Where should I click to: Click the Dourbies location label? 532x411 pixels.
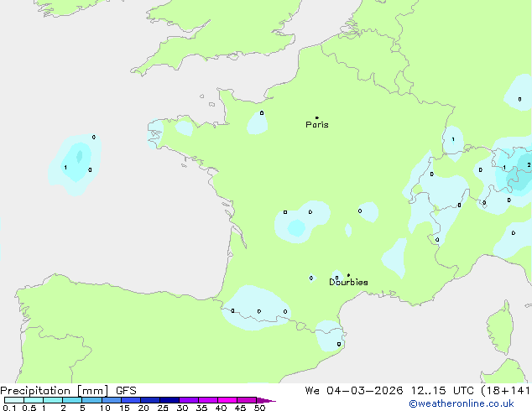click(348, 282)
